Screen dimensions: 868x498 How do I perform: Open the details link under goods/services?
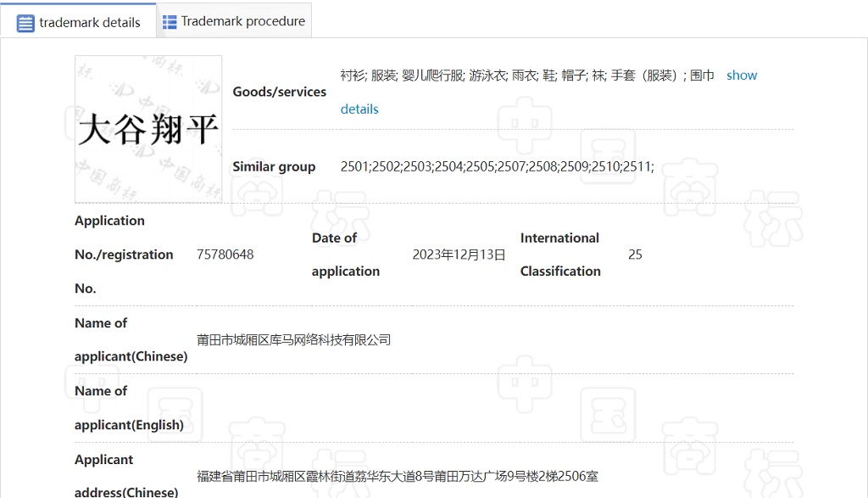click(x=359, y=109)
